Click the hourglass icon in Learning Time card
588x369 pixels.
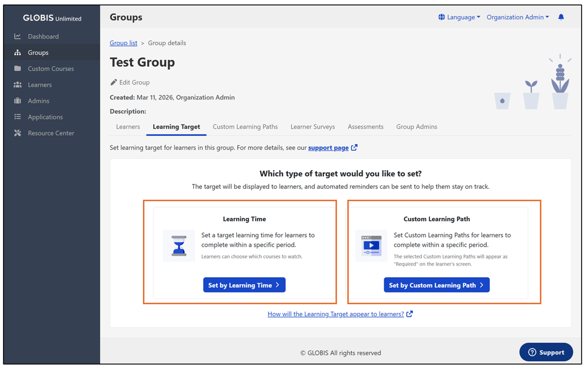click(x=179, y=246)
